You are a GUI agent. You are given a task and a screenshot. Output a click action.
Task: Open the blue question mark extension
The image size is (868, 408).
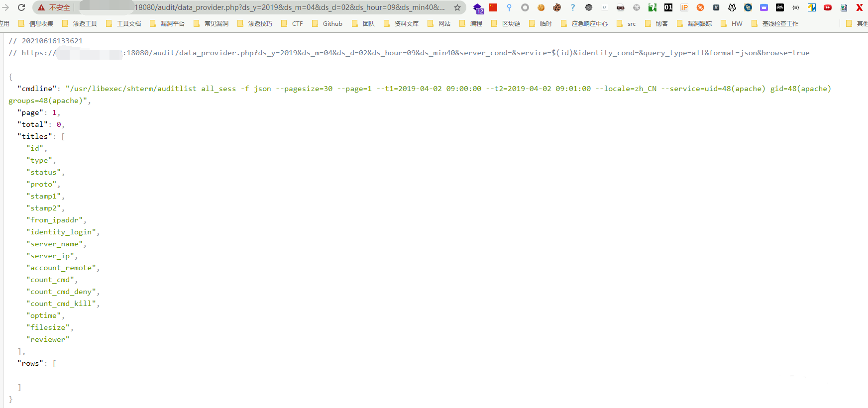click(x=573, y=7)
